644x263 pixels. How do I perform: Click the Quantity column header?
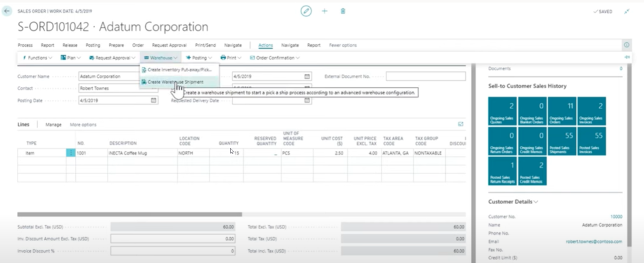228,143
